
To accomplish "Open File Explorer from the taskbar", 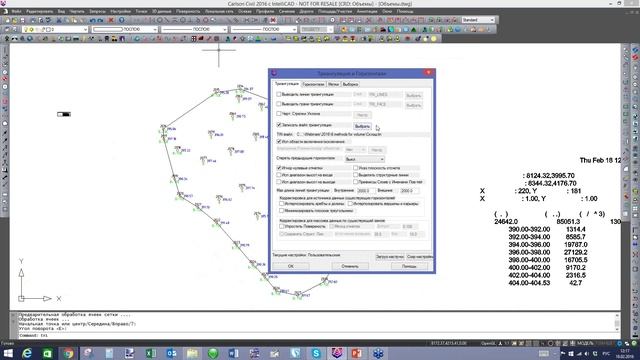I will (x=192, y=353).
